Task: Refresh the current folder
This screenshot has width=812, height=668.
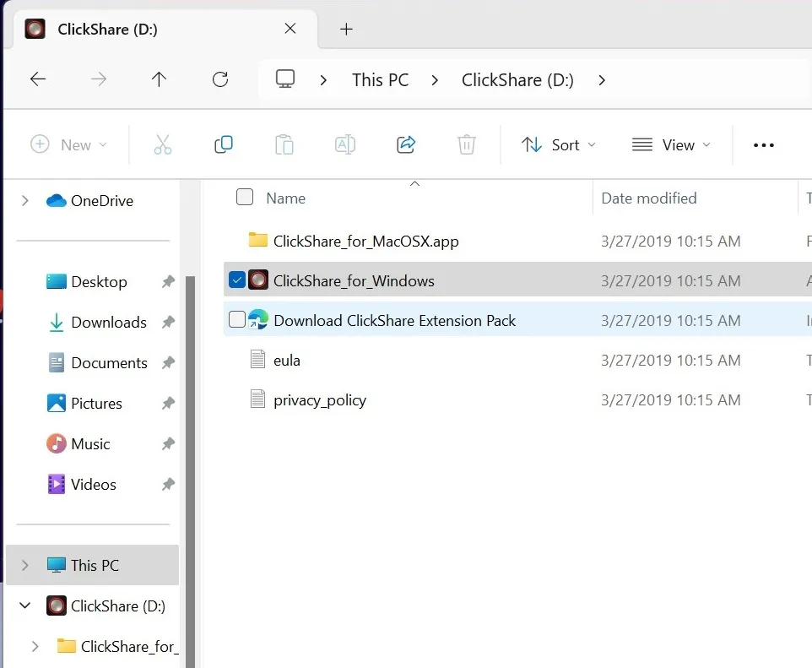Action: pyautogui.click(x=220, y=79)
